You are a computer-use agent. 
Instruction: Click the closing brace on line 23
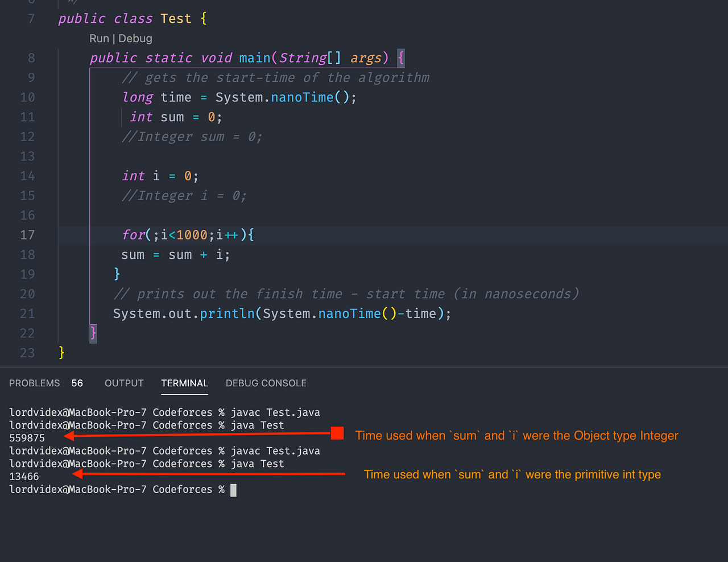[x=60, y=353]
